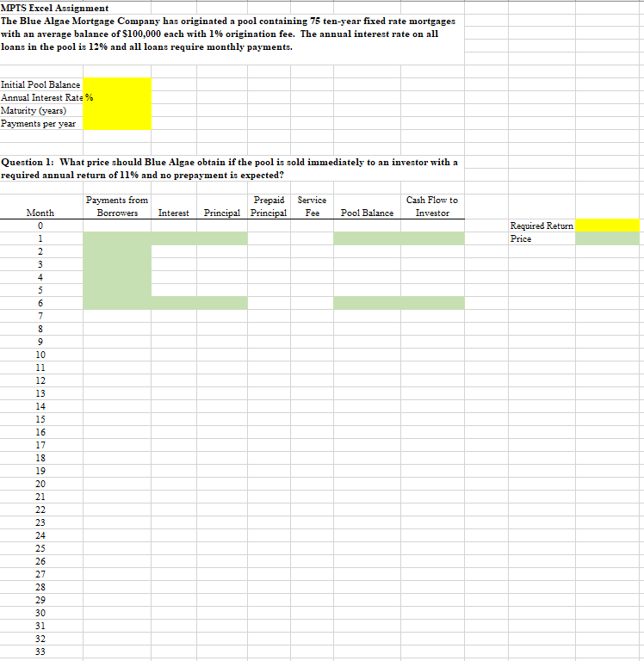Select the yellow Annual Interest Rate input cell
Screen dimensions: 644x661
tap(117, 97)
